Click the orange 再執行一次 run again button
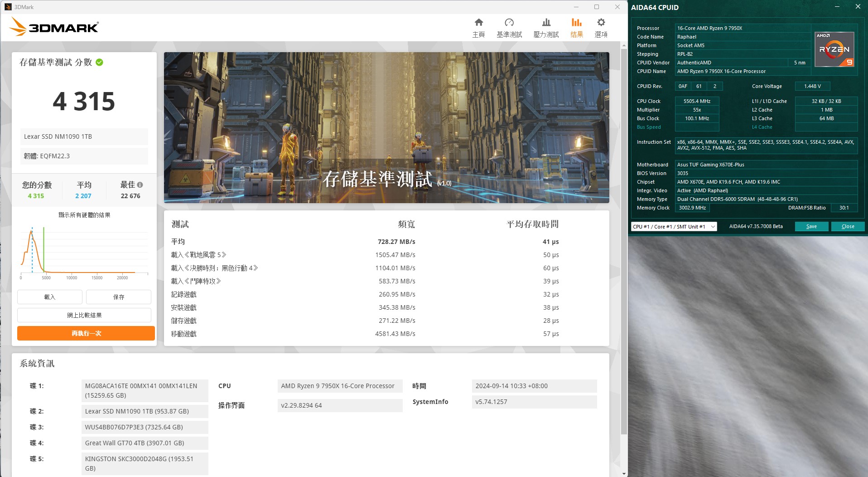Screen dimensions: 868x477 [x=86, y=333]
